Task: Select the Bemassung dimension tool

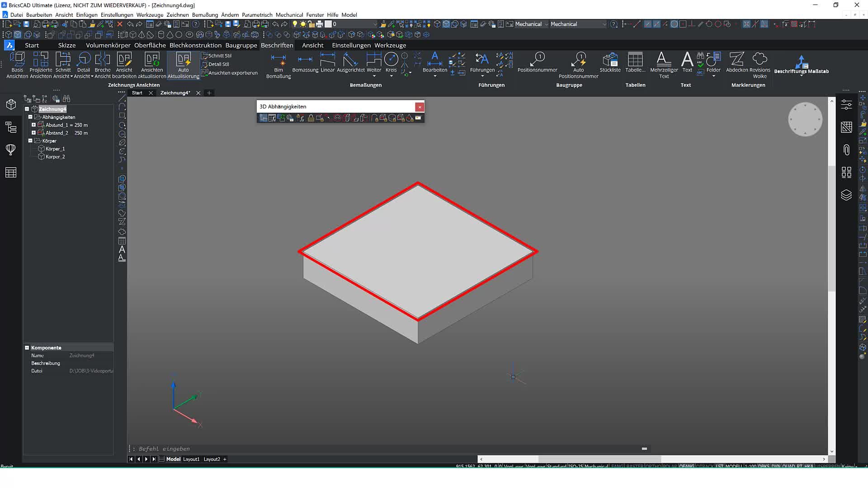Action: click(305, 63)
